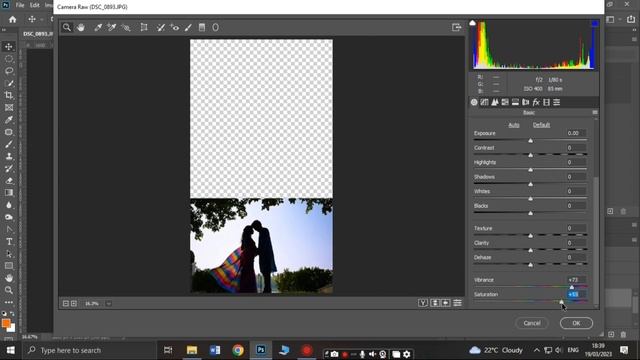Click the Dehaze slider handle
This screenshot has width=640, height=360.
tap(531, 265)
